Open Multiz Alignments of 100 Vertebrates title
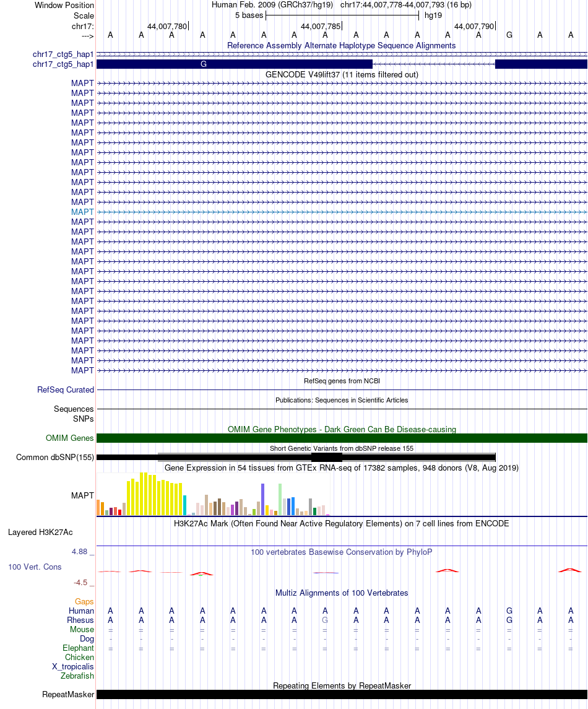The width and height of the screenshot is (588, 709). 342,593
